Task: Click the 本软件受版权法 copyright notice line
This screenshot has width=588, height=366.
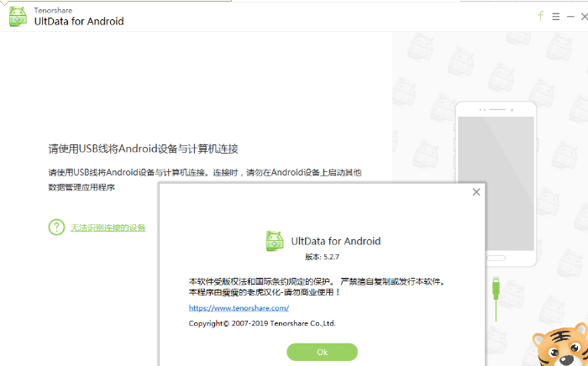Action: click(x=318, y=282)
